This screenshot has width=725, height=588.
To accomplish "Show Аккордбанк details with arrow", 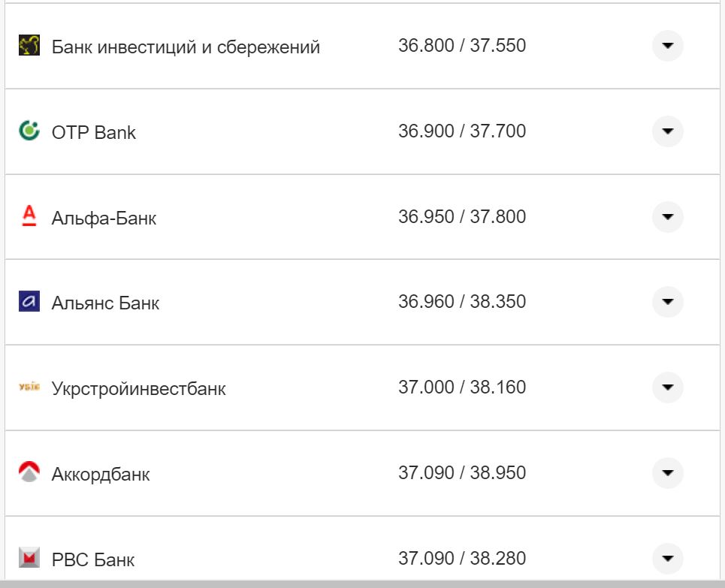I will click(x=667, y=473).
